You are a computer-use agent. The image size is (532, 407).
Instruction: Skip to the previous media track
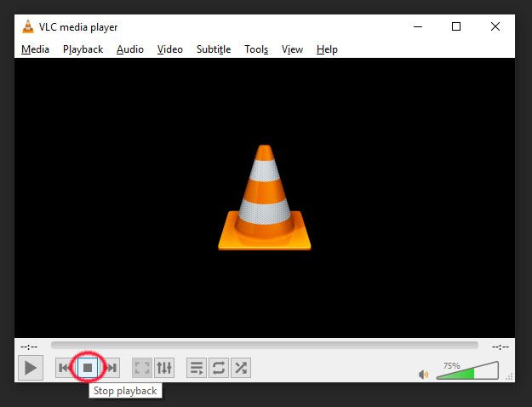[x=64, y=368]
